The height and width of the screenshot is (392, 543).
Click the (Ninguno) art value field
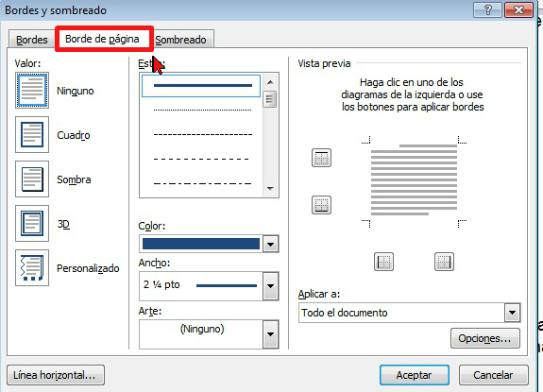(201, 334)
